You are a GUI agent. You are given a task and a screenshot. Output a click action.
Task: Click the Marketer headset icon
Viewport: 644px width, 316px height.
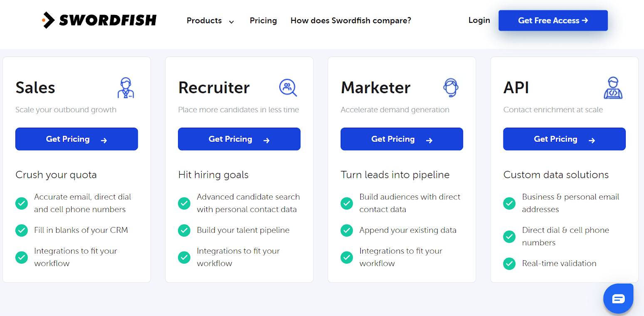click(451, 88)
